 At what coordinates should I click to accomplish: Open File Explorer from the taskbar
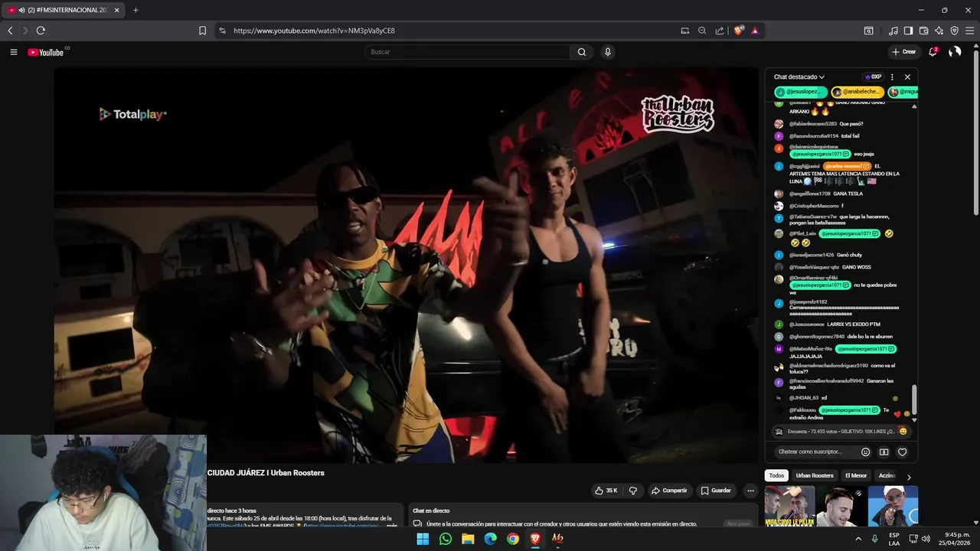(468, 539)
